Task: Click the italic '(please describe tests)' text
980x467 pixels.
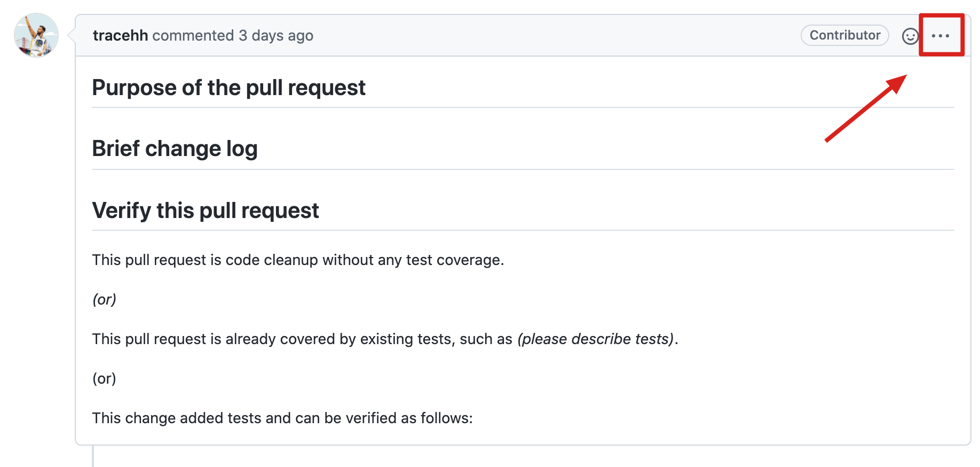Action: (596, 339)
